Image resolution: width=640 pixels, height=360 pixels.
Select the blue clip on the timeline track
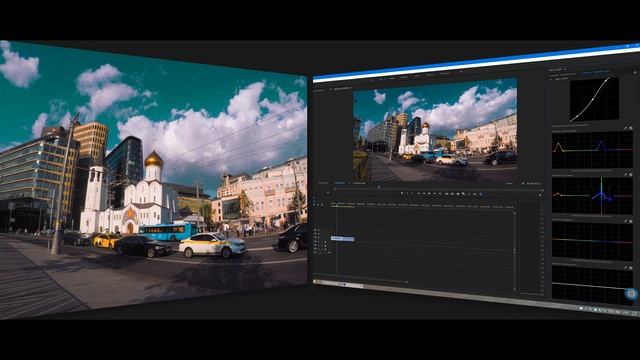342,238
